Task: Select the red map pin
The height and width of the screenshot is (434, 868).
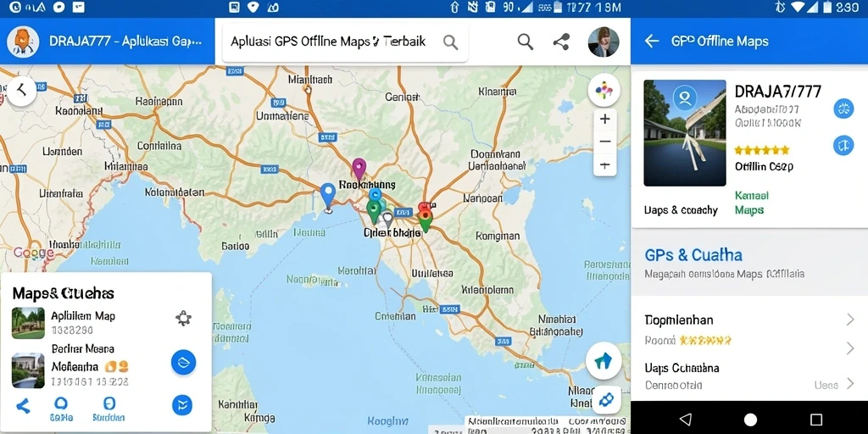Action: [x=424, y=208]
